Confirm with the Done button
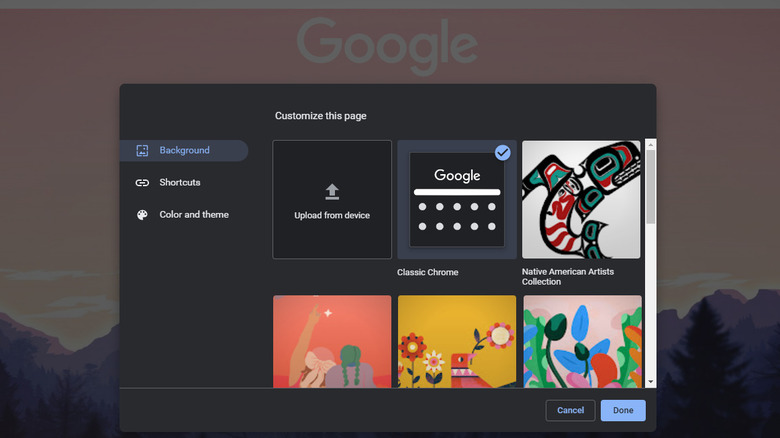This screenshot has height=438, width=780. [623, 410]
